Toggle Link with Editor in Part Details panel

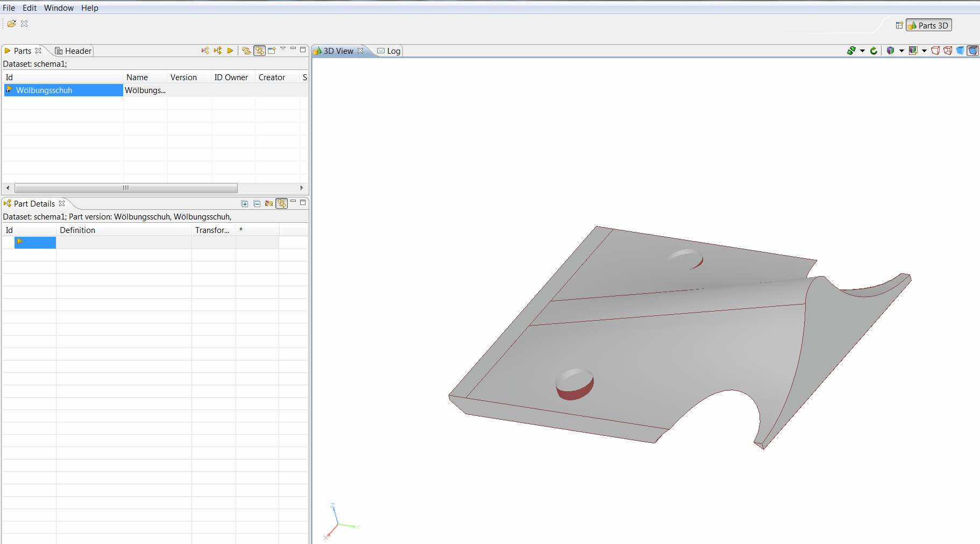point(281,203)
